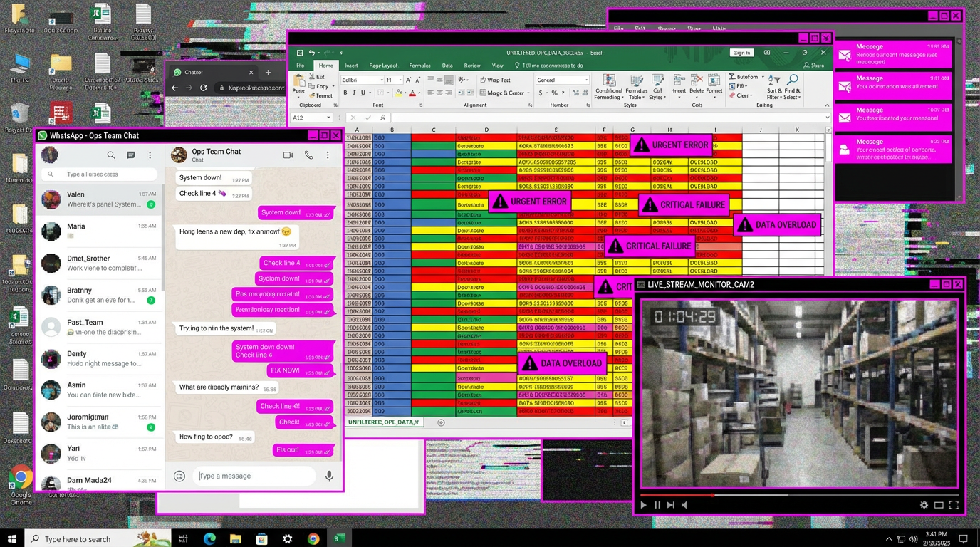Select the UNFILTERED_OPE_DATA sheet tab
The height and width of the screenshot is (547, 980).
click(x=384, y=422)
